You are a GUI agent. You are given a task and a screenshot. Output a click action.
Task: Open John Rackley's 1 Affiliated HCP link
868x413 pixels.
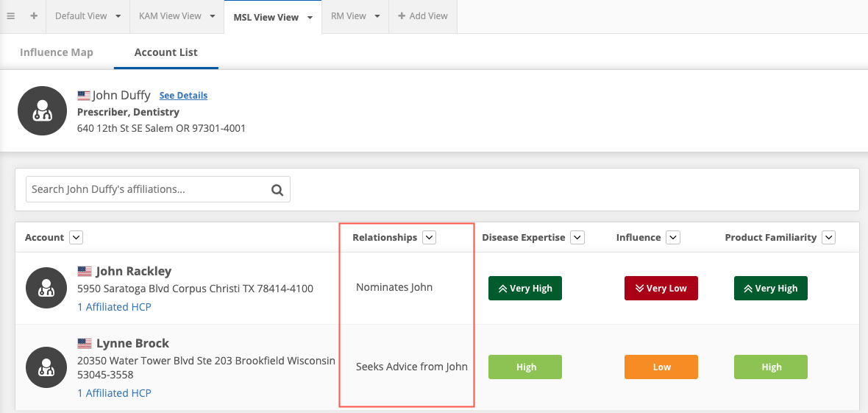tap(114, 307)
